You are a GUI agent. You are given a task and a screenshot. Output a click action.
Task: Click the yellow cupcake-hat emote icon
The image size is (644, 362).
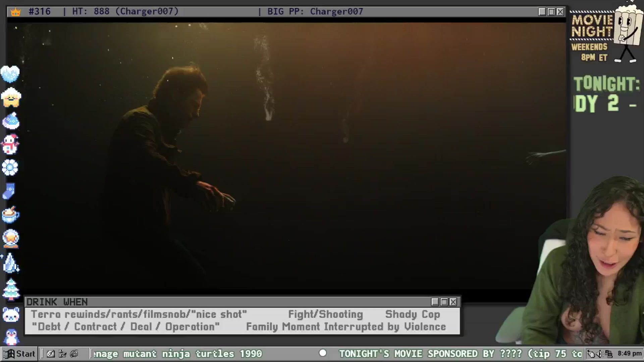click(11, 97)
